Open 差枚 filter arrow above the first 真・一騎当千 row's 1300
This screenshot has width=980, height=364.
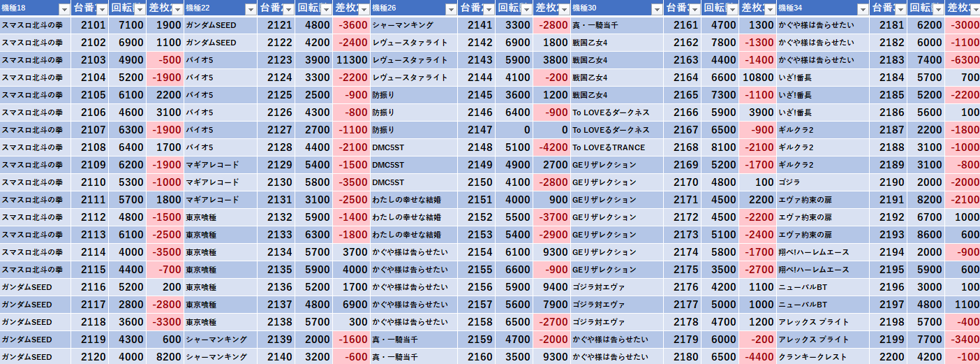769,9
